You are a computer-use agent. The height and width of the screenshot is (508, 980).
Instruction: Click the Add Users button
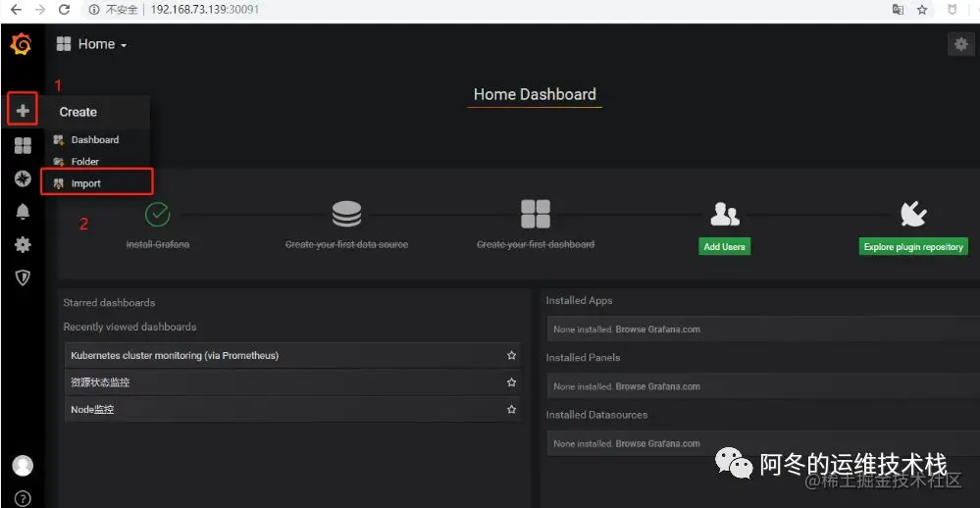click(x=724, y=247)
